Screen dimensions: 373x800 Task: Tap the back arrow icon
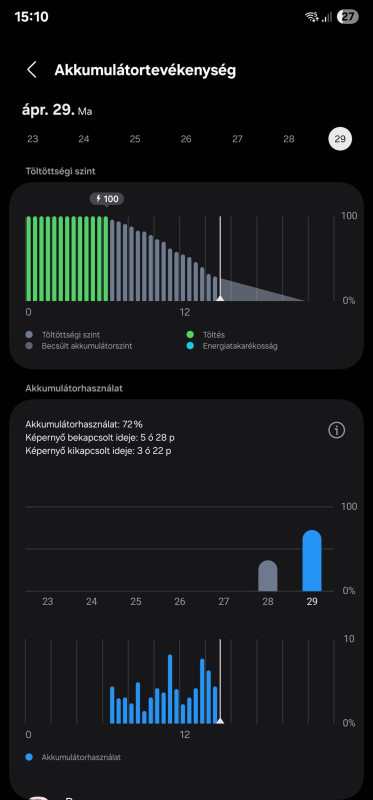32,70
